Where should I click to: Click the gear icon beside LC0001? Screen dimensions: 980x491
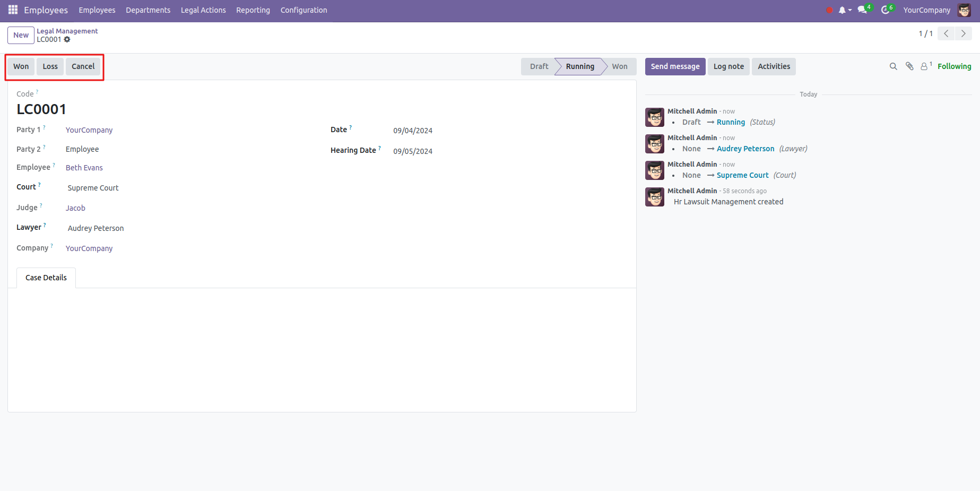pyautogui.click(x=67, y=40)
